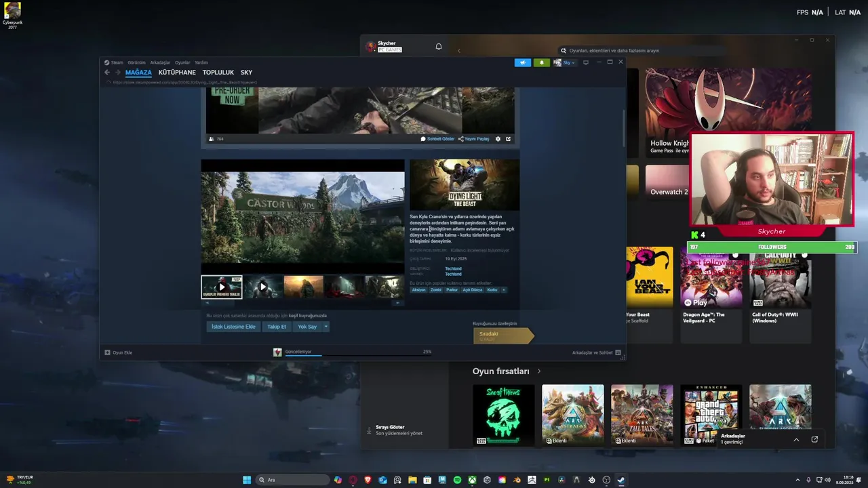Switch Steam to Big Picture mode icon
The image size is (868, 488).
click(x=586, y=62)
